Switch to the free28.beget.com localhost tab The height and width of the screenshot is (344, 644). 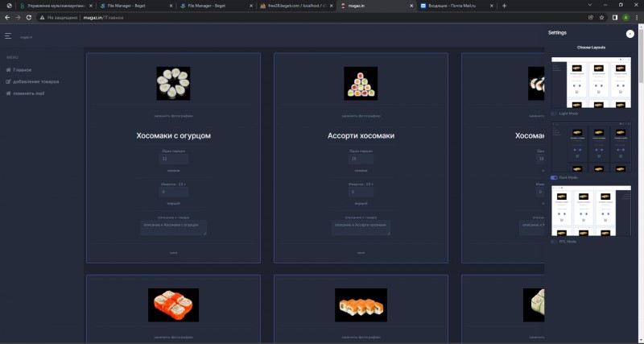click(295, 6)
